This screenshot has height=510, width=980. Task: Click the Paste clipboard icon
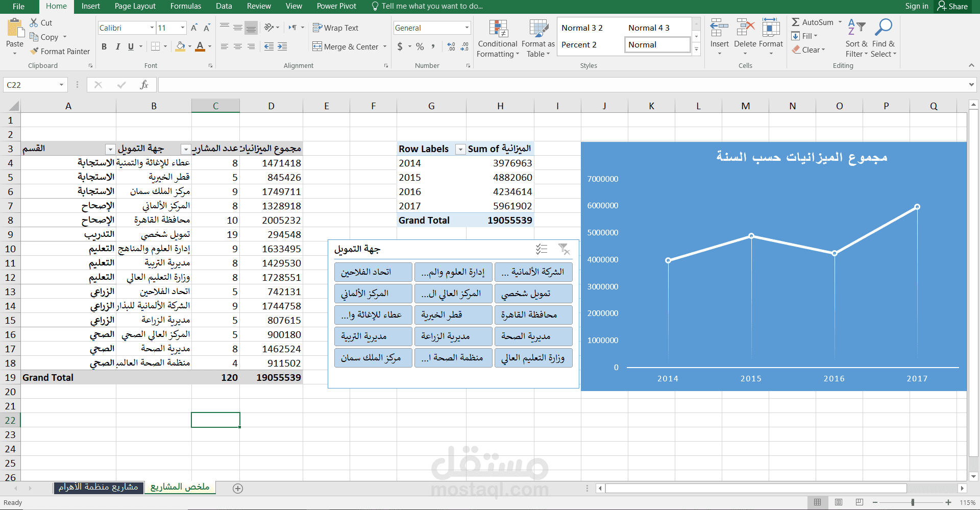point(15,29)
